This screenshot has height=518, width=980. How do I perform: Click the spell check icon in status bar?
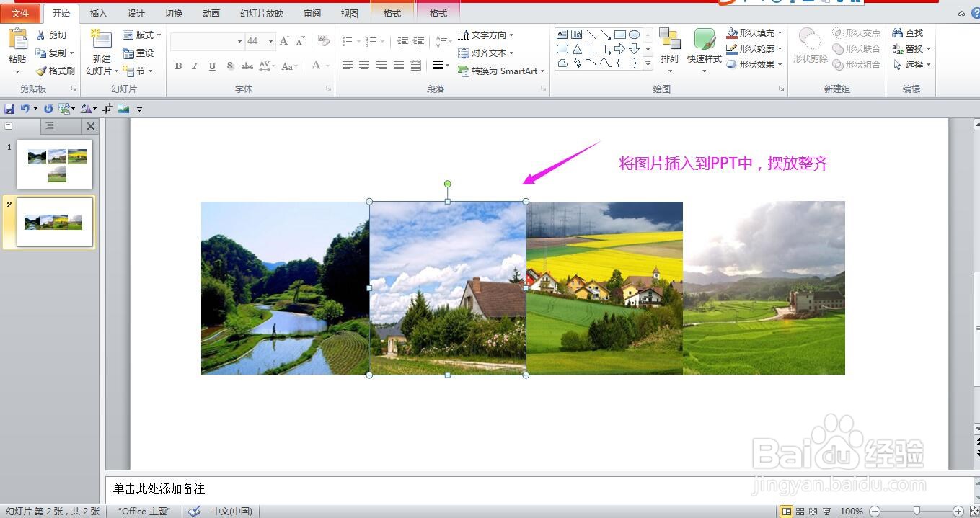point(194,512)
